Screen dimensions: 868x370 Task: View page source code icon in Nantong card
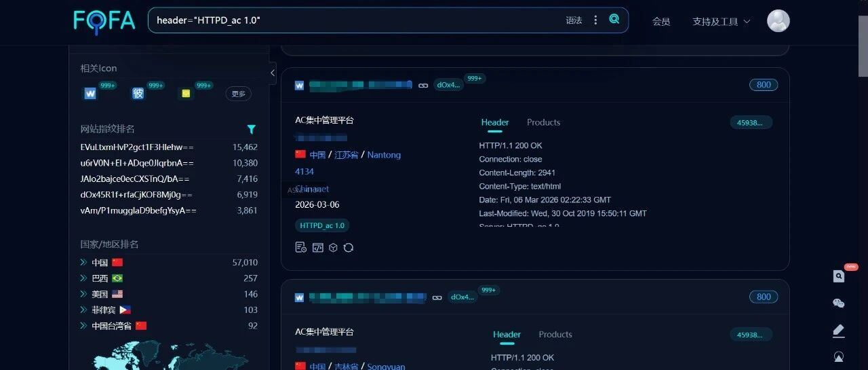(x=317, y=248)
